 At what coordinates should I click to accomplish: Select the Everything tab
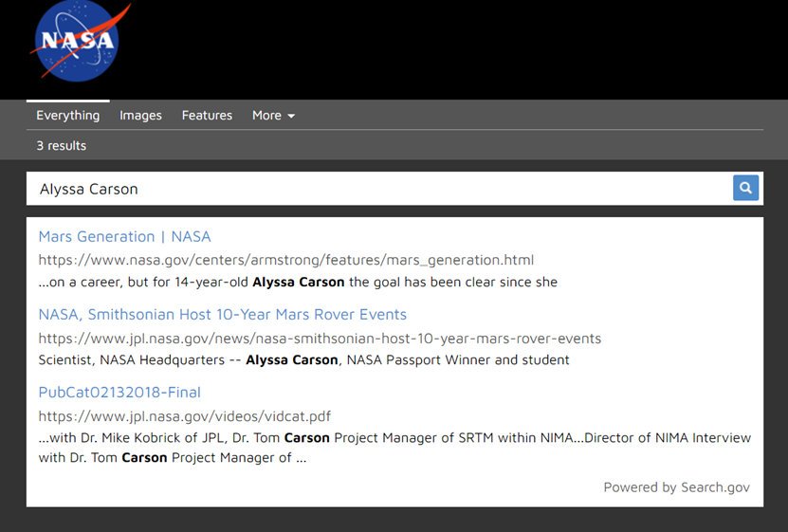pyautogui.click(x=67, y=116)
